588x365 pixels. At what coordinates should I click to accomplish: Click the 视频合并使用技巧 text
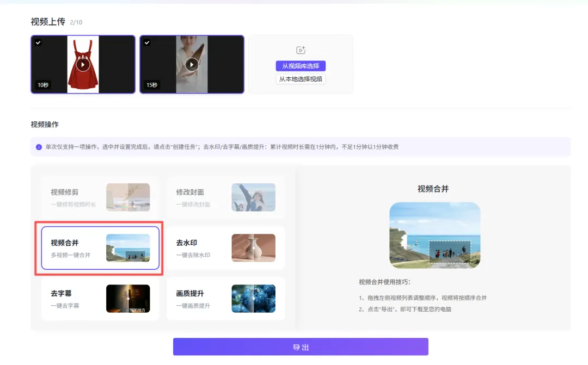385,282
